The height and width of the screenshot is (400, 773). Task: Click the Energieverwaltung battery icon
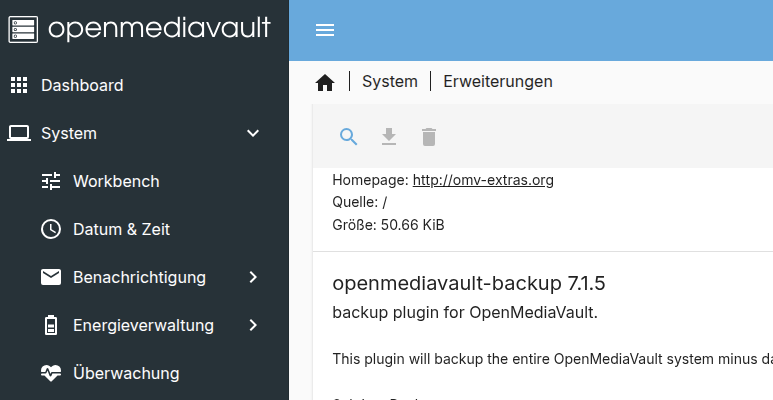pos(51,325)
